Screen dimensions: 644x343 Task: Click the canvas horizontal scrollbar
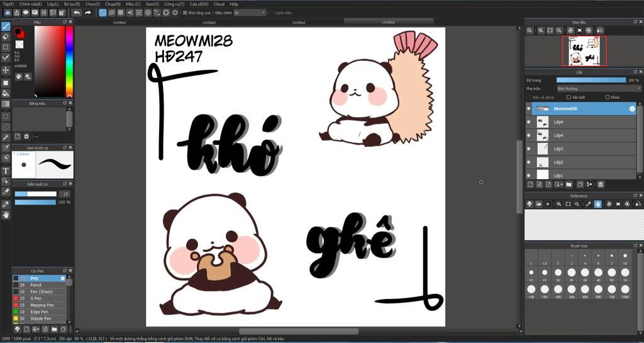click(x=299, y=331)
